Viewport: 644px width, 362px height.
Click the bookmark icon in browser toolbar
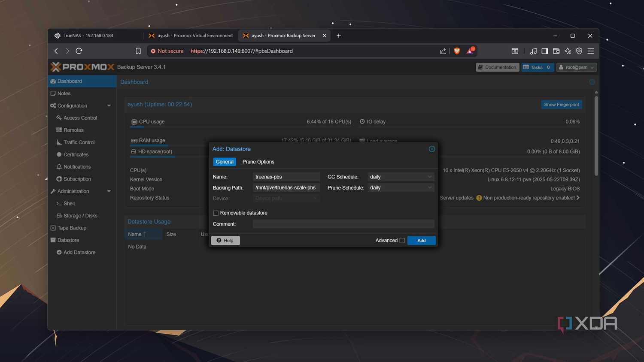tap(138, 51)
